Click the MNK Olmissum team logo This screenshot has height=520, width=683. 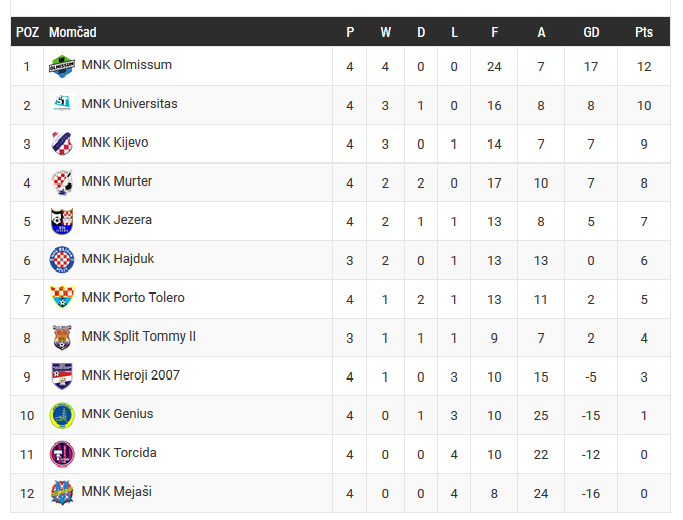pos(62,66)
